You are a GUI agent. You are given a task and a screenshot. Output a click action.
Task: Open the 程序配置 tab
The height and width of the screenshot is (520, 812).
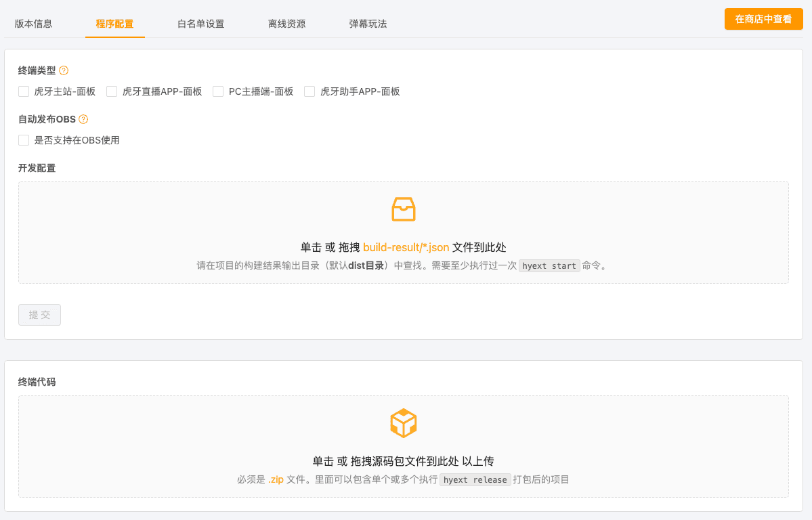pyautogui.click(x=114, y=24)
